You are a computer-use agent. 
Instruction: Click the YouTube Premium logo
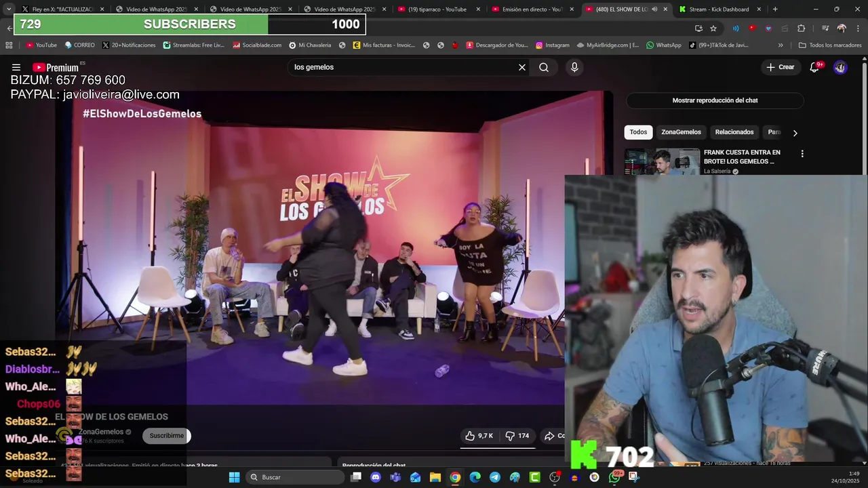click(56, 67)
